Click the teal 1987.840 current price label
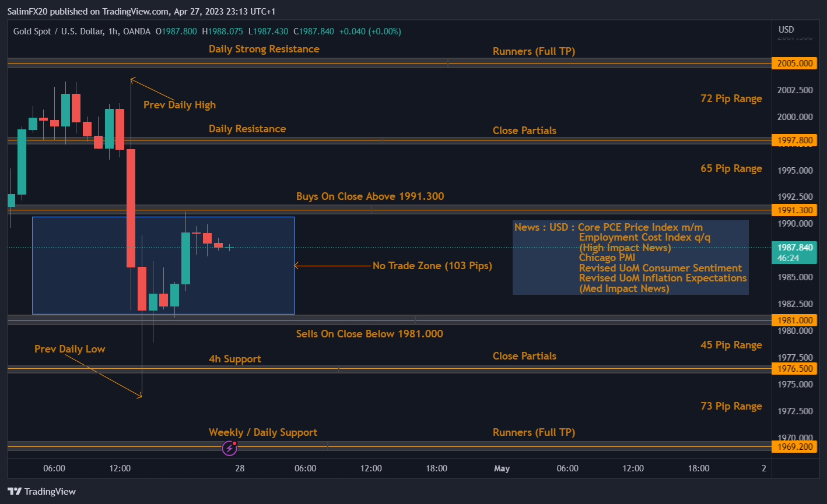The image size is (827, 504). (x=794, y=246)
